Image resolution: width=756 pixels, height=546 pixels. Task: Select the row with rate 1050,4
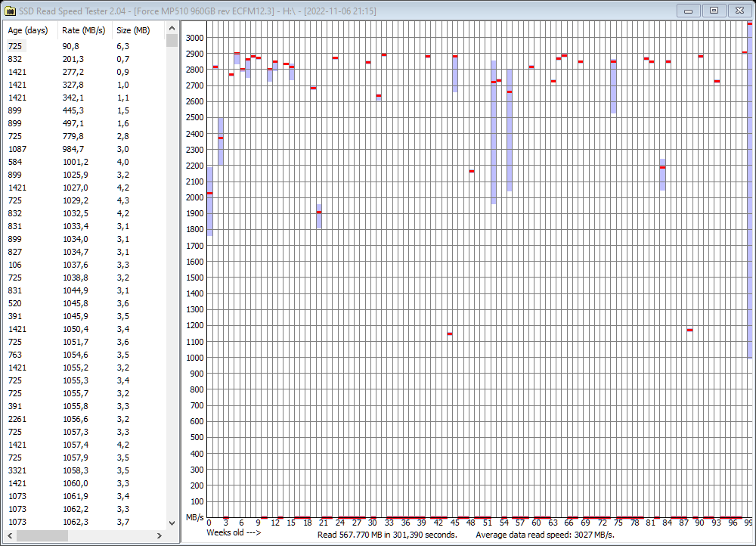[x=85, y=329]
